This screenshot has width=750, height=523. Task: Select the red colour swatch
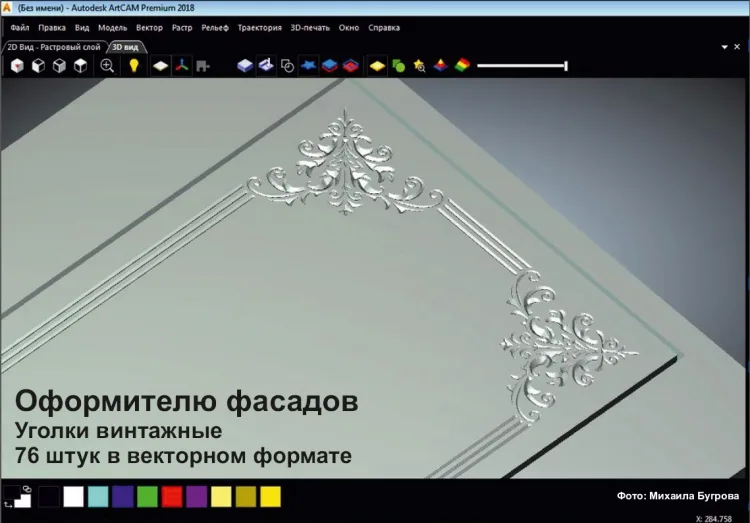click(172, 497)
